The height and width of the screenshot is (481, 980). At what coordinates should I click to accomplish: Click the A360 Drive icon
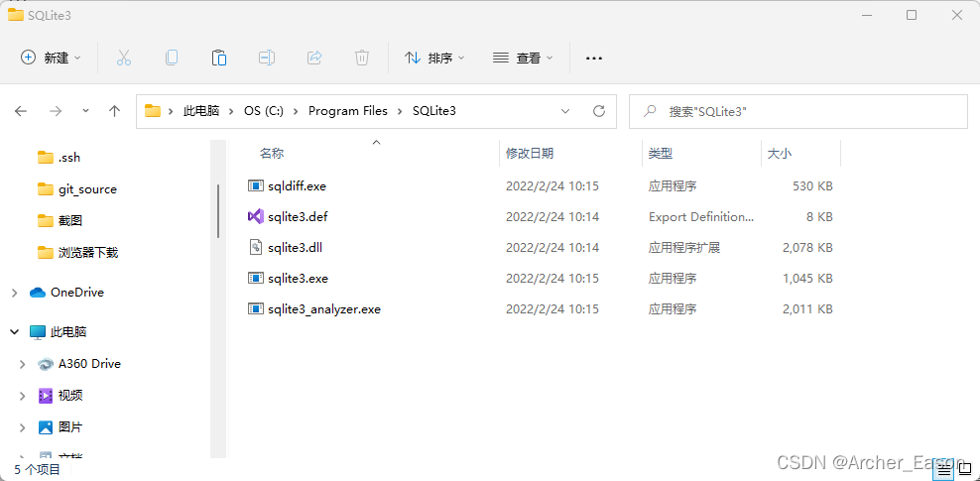click(46, 364)
